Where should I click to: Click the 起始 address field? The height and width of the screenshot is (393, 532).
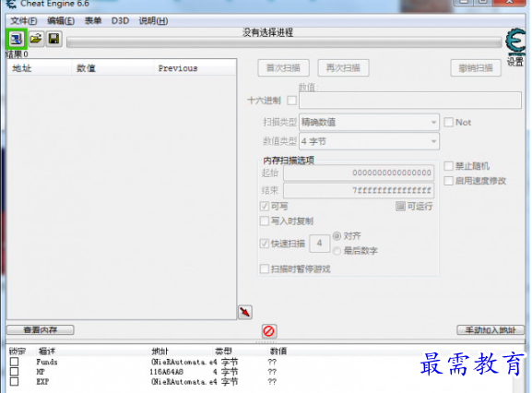tap(359, 173)
